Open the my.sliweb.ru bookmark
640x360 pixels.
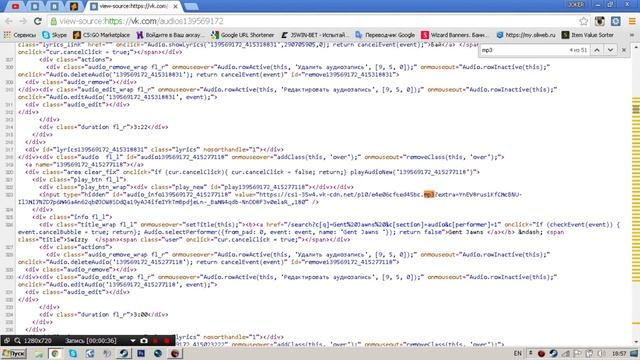(526, 35)
